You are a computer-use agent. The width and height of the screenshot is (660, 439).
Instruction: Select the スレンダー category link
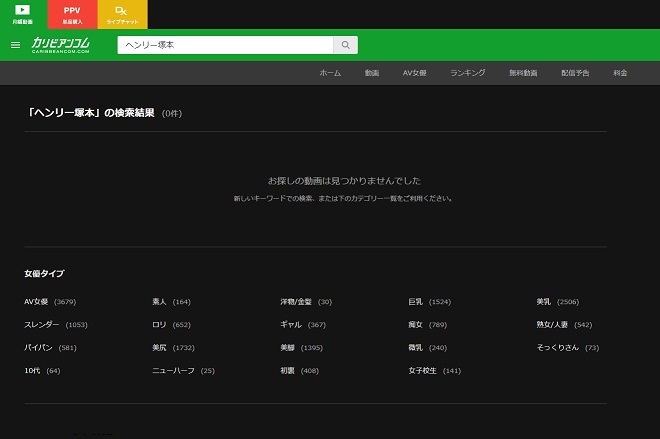[43, 325]
